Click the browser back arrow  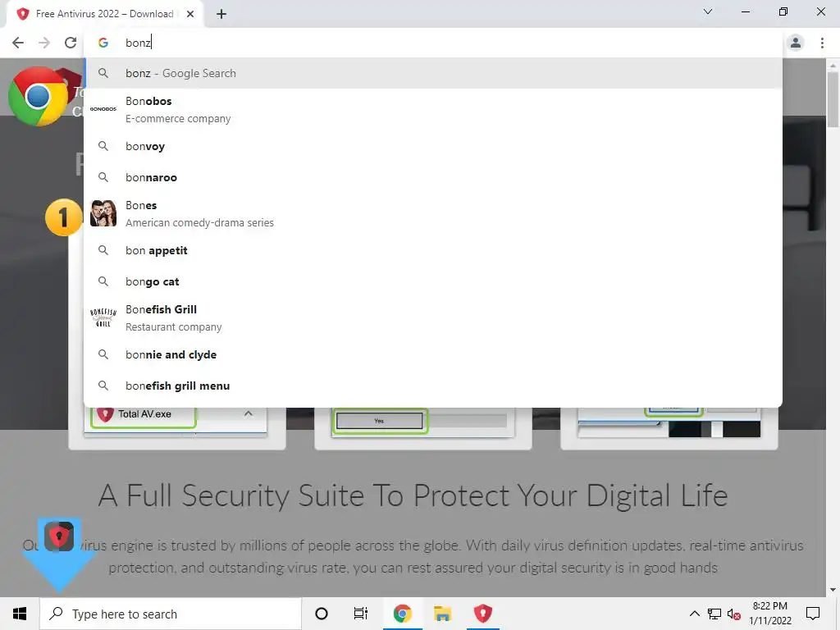tap(18, 43)
